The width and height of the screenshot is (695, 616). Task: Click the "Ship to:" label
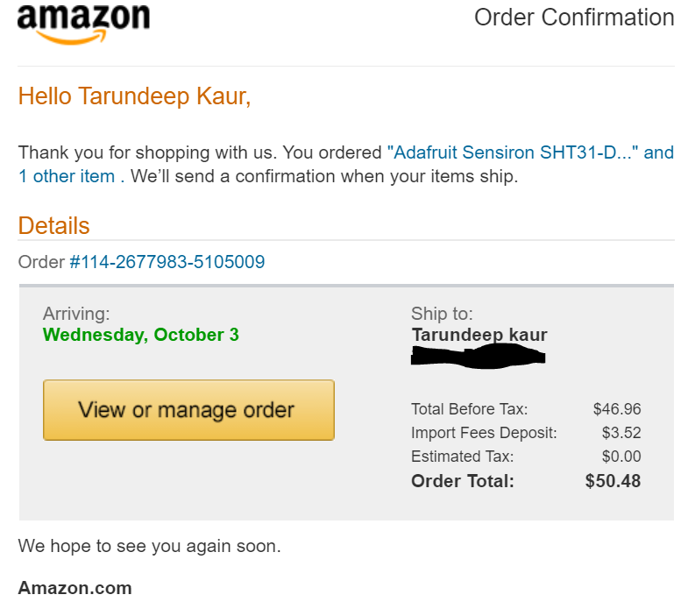tap(441, 314)
